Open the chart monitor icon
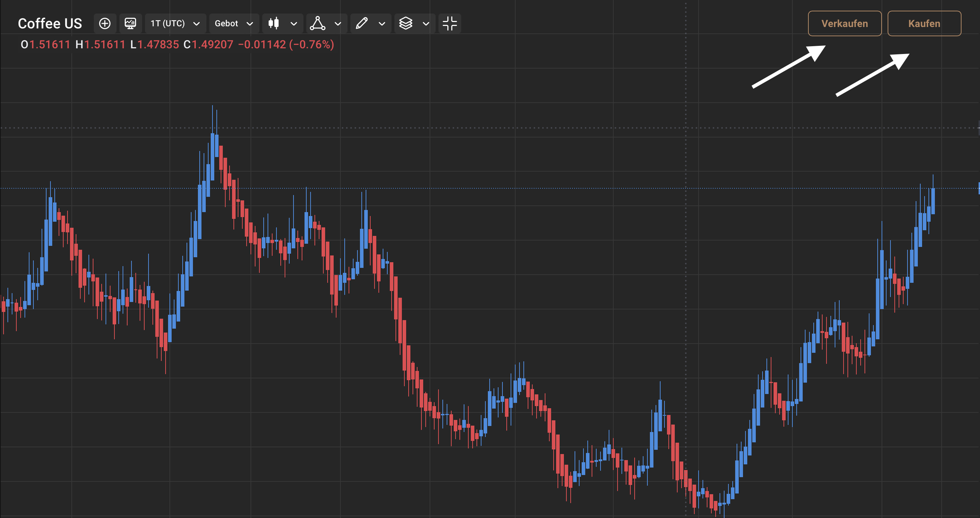The height and width of the screenshot is (518, 980). point(130,23)
